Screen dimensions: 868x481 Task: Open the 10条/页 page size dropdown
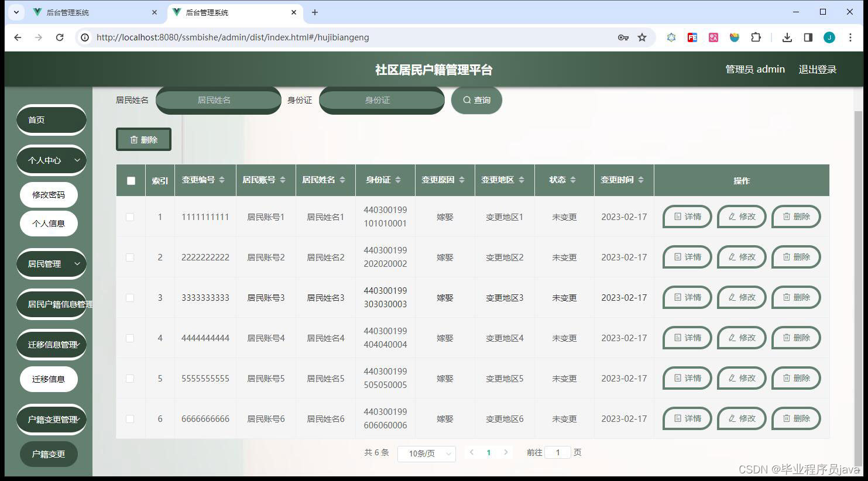(x=426, y=453)
